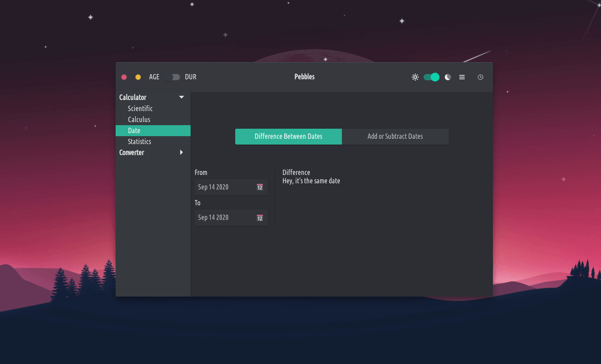This screenshot has height=364, width=601.
Task: Click the yellow minimize dot
Action: [138, 77]
